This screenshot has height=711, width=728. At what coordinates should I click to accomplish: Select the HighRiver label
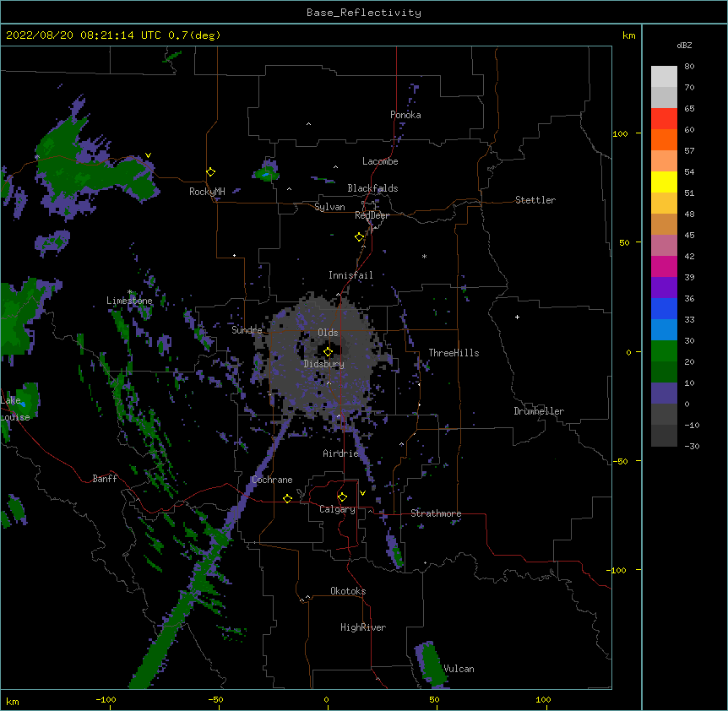coord(363,627)
